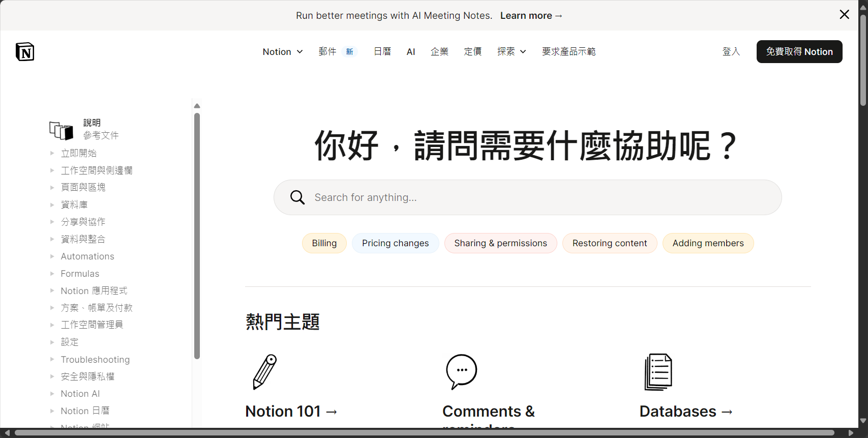
Task: Go to 日曆 in the navigation bar
Action: pos(382,51)
